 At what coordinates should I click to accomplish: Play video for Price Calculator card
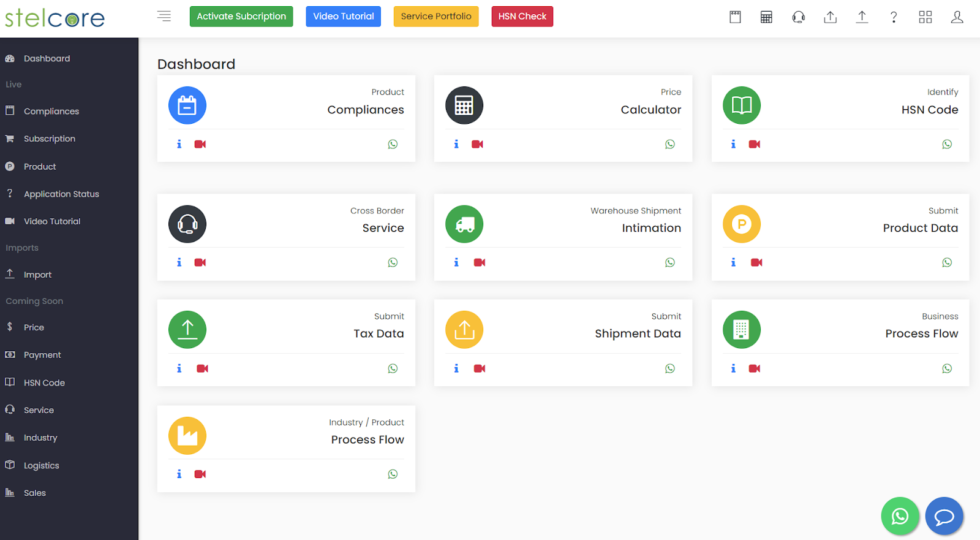[x=477, y=144]
